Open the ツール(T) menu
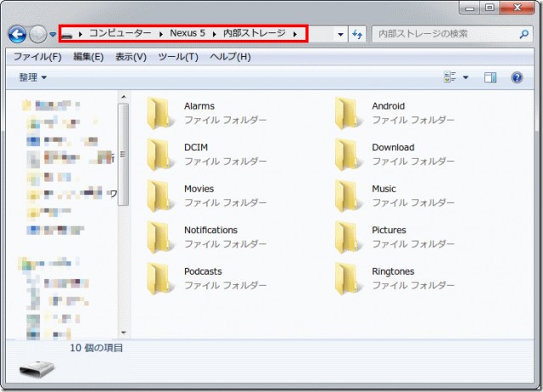543x392 pixels. (178, 57)
